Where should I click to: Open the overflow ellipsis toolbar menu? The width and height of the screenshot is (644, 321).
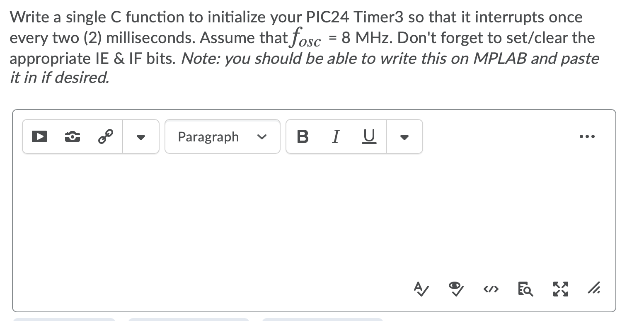[x=587, y=136]
